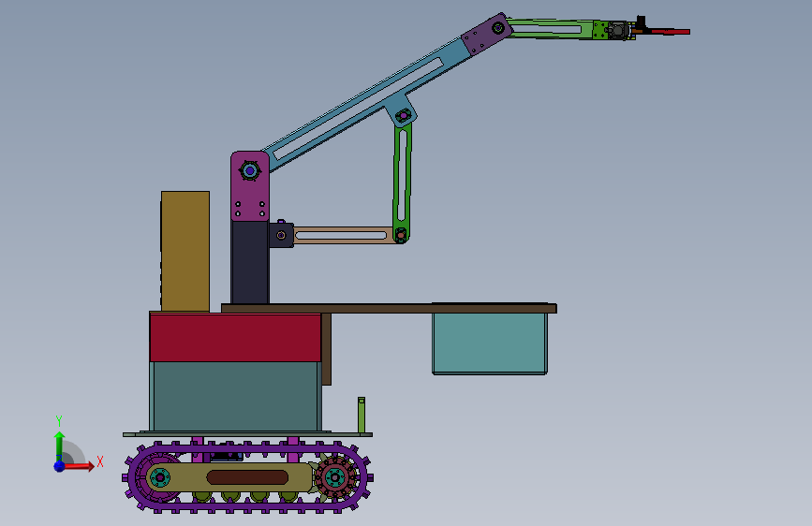Click the blue Z axis ball of triad
812x526 pixels.
pos(59,466)
